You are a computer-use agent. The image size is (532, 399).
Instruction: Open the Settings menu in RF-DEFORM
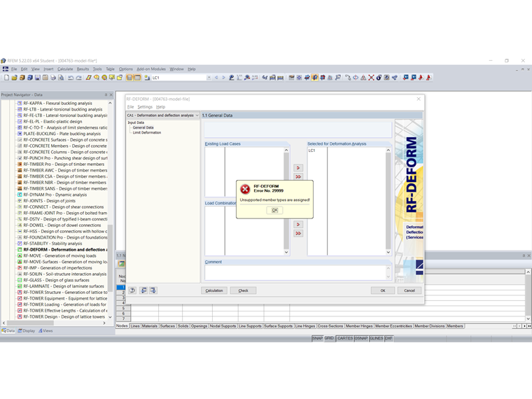145,107
